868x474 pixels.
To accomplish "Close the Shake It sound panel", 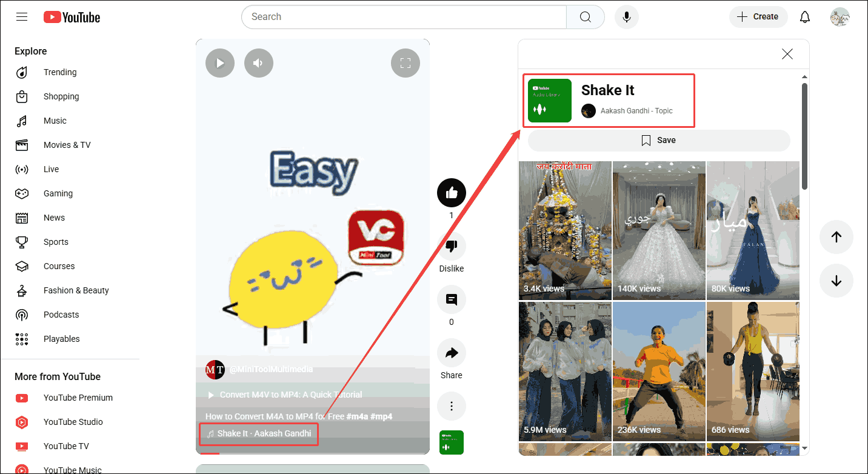I will click(787, 54).
